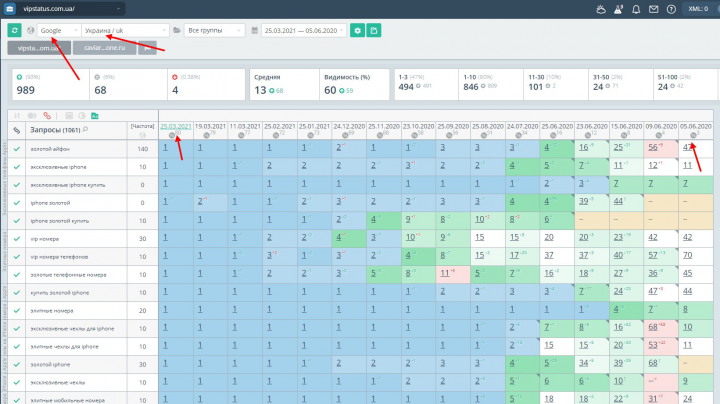Viewport: 720px width, 404px height.
Task: Toggle checkmark for золотой айфон row
Action: pos(17,149)
